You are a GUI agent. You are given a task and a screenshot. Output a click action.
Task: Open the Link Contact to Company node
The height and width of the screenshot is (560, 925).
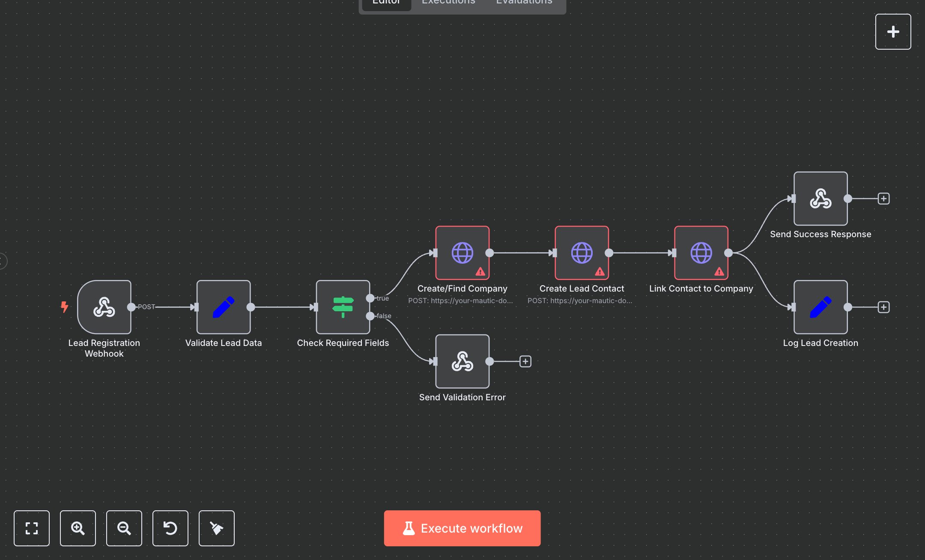coord(700,253)
